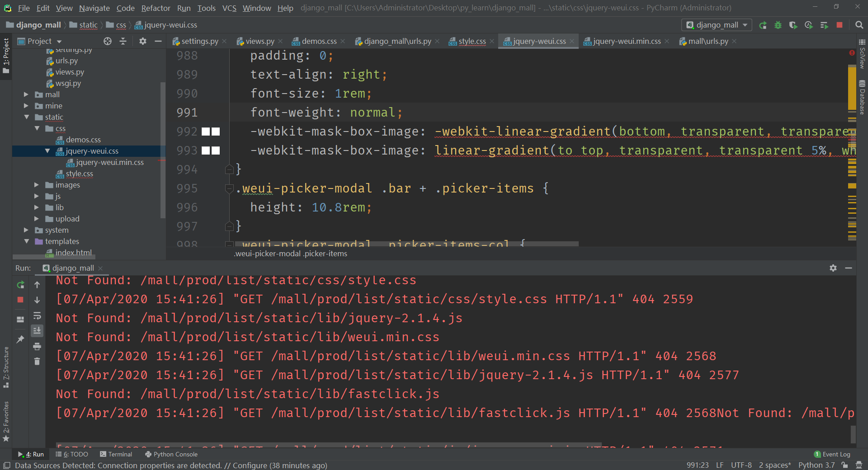Toggle the inspector hector icon in status bar
The width and height of the screenshot is (868, 470).
(859, 465)
